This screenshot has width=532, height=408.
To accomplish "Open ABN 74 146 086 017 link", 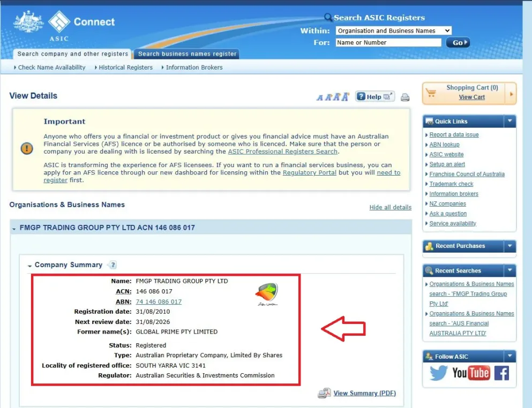I will [x=159, y=301].
